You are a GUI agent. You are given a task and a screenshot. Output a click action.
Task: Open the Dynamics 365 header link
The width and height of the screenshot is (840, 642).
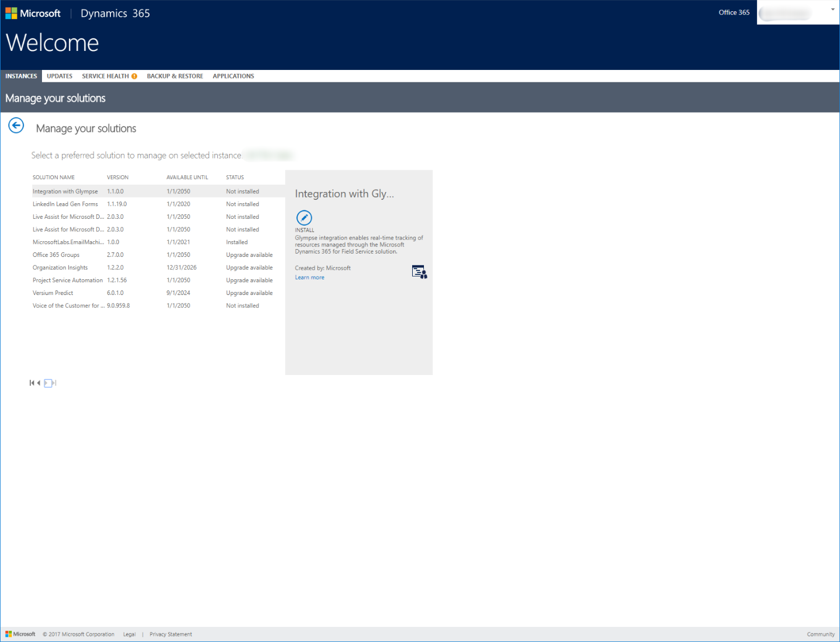[115, 13]
